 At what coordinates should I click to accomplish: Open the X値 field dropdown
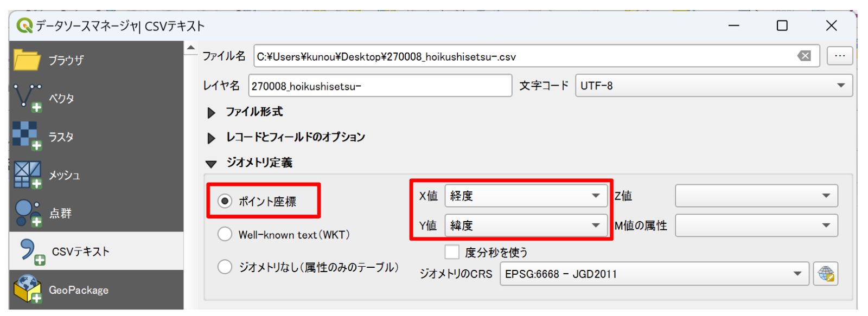point(525,196)
